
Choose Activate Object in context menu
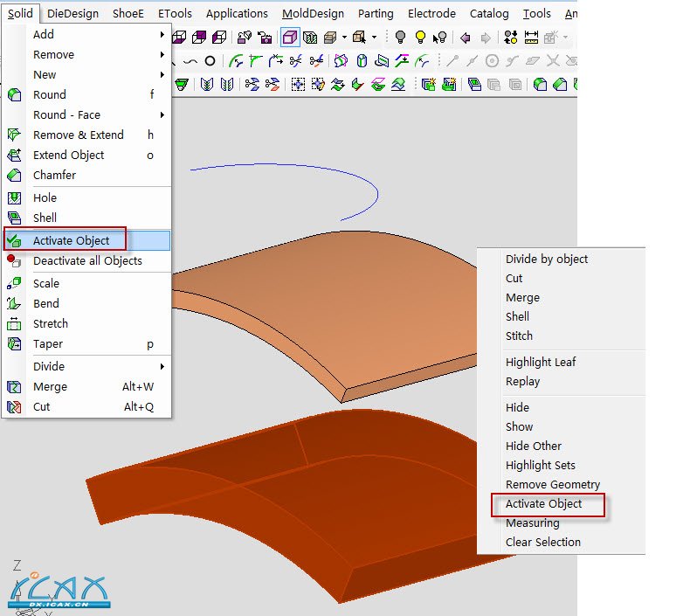pos(543,503)
